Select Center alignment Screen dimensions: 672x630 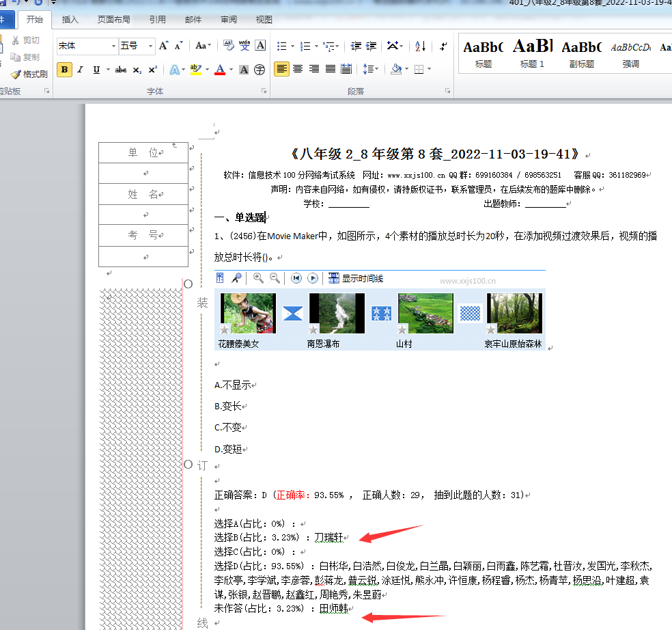[x=298, y=69]
